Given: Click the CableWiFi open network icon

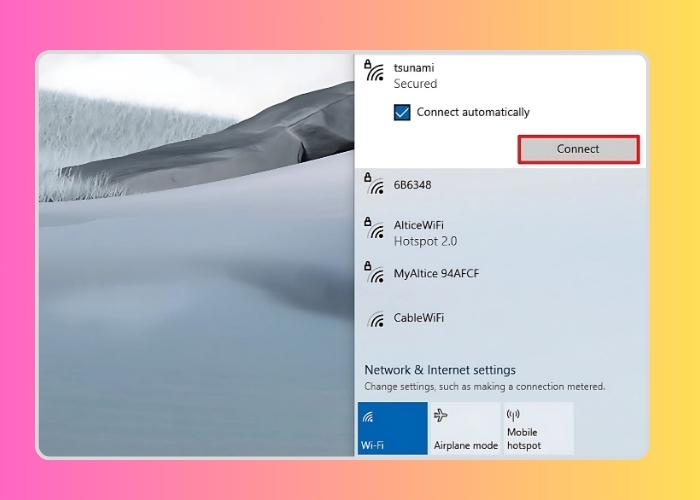Looking at the screenshot, I should (376, 319).
